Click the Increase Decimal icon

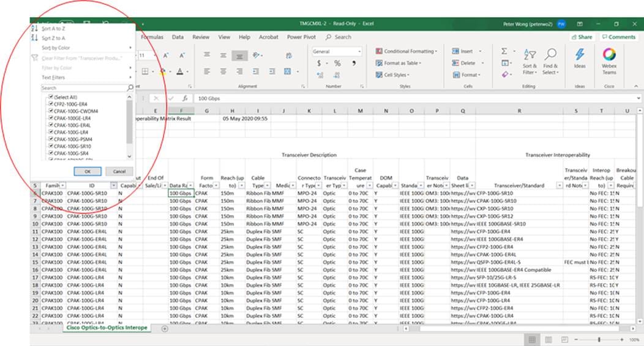coord(320,75)
